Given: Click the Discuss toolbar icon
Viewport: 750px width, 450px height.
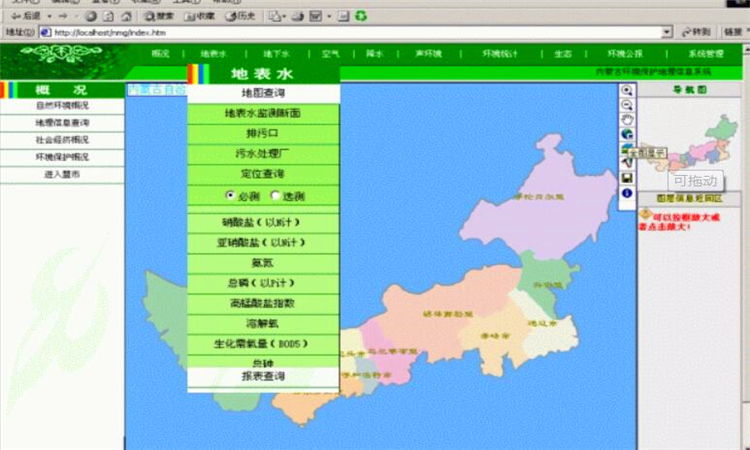Looking at the screenshot, I should pos(343,16).
